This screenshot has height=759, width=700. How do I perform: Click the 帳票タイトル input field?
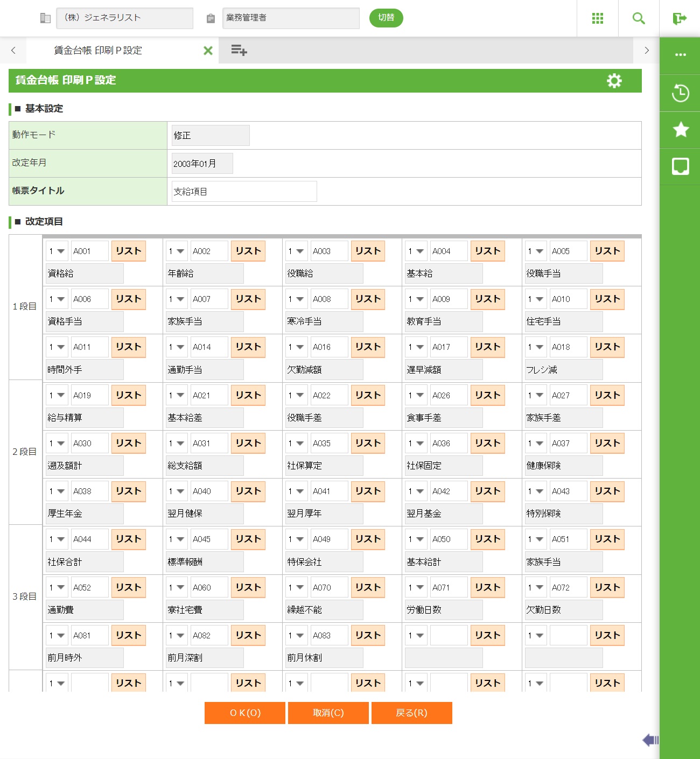pos(244,192)
